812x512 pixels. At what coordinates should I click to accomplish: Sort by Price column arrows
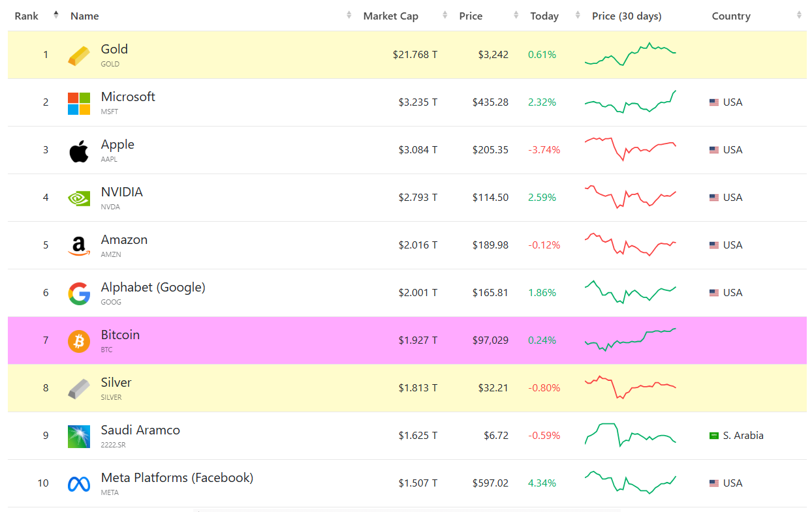click(516, 15)
